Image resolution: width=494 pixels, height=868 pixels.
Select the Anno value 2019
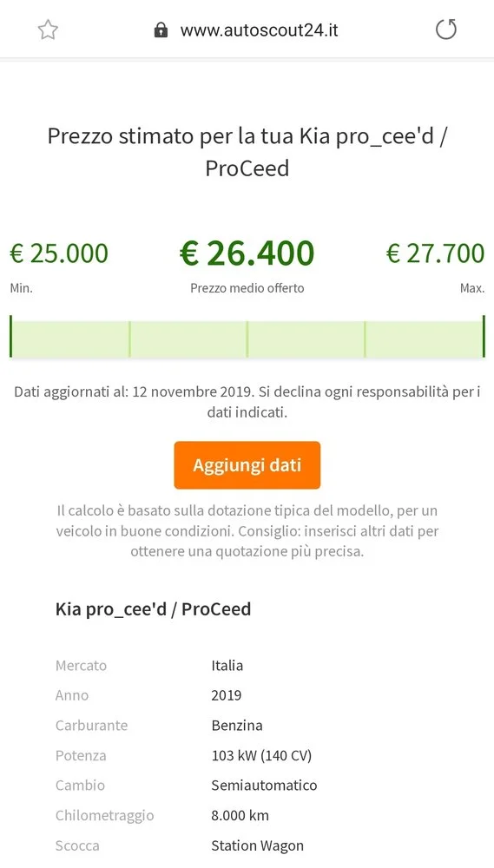point(226,694)
